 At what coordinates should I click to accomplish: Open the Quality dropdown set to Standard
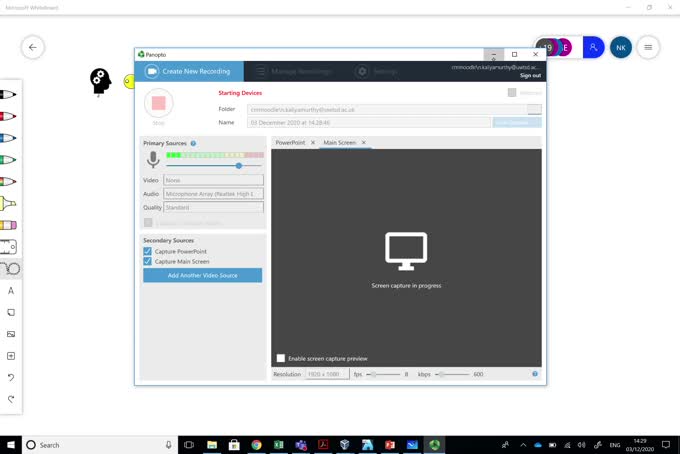tap(213, 207)
